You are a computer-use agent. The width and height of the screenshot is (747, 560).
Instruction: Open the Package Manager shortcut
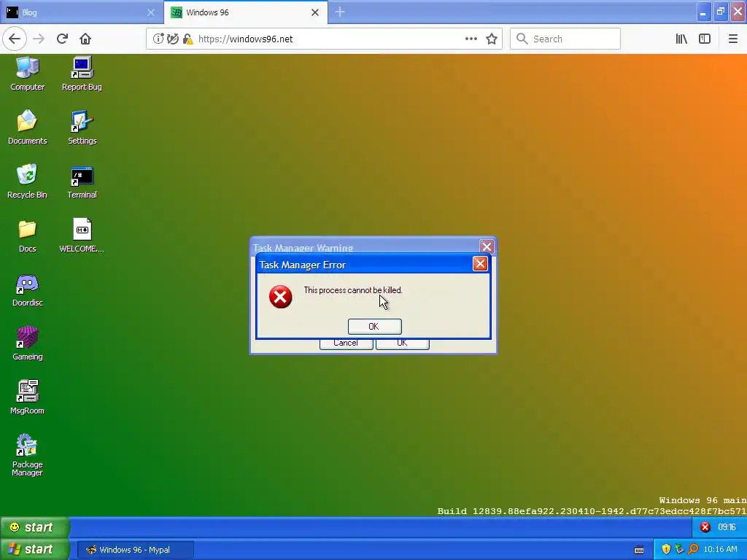[x=27, y=455]
